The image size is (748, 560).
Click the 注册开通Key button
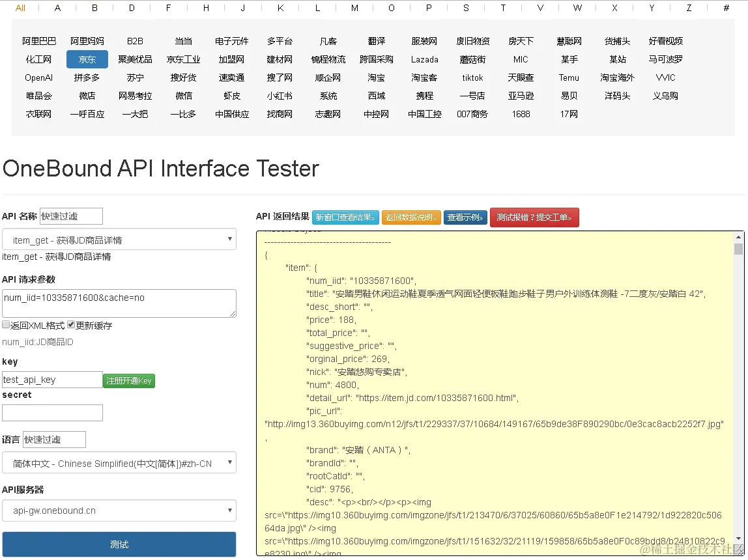coord(129,380)
